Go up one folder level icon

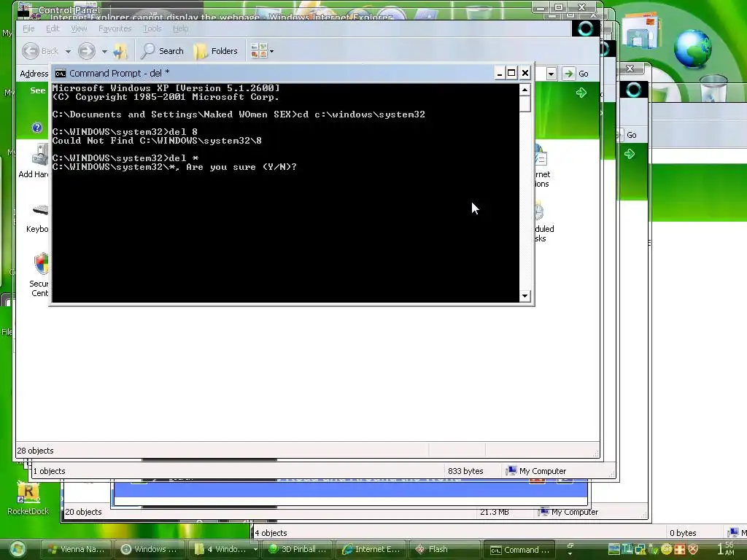[x=120, y=51]
